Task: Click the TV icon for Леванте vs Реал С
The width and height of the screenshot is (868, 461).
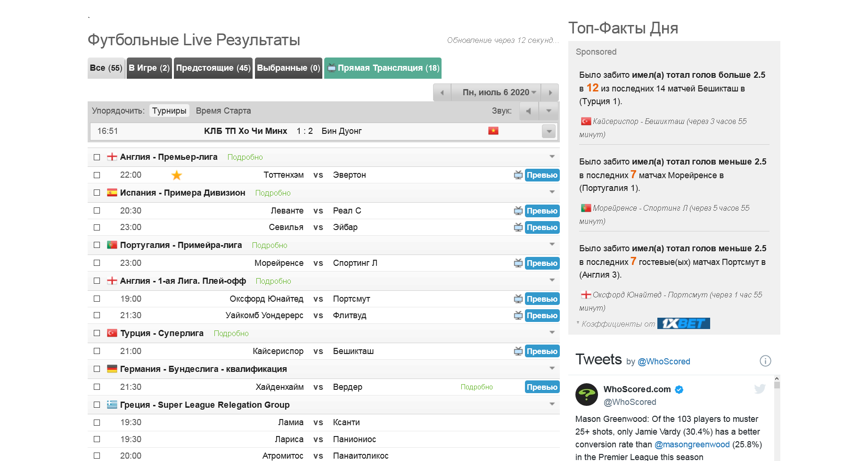Action: point(518,211)
